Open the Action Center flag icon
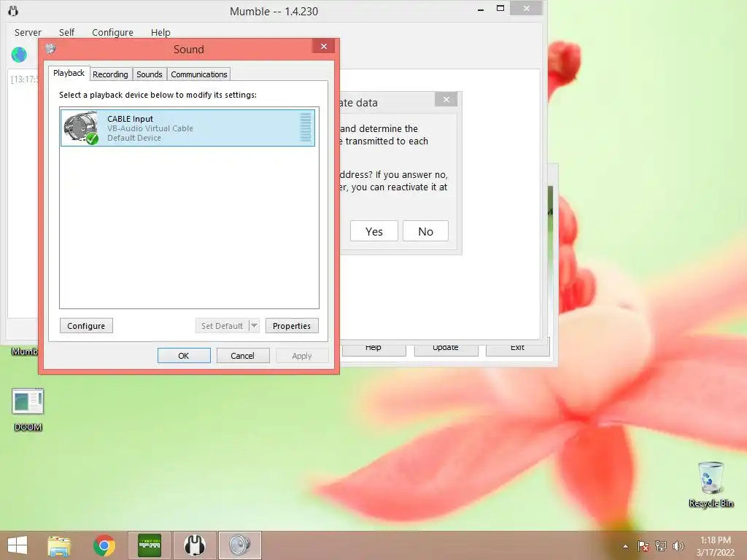Viewport: 747px width, 560px height. [x=643, y=546]
